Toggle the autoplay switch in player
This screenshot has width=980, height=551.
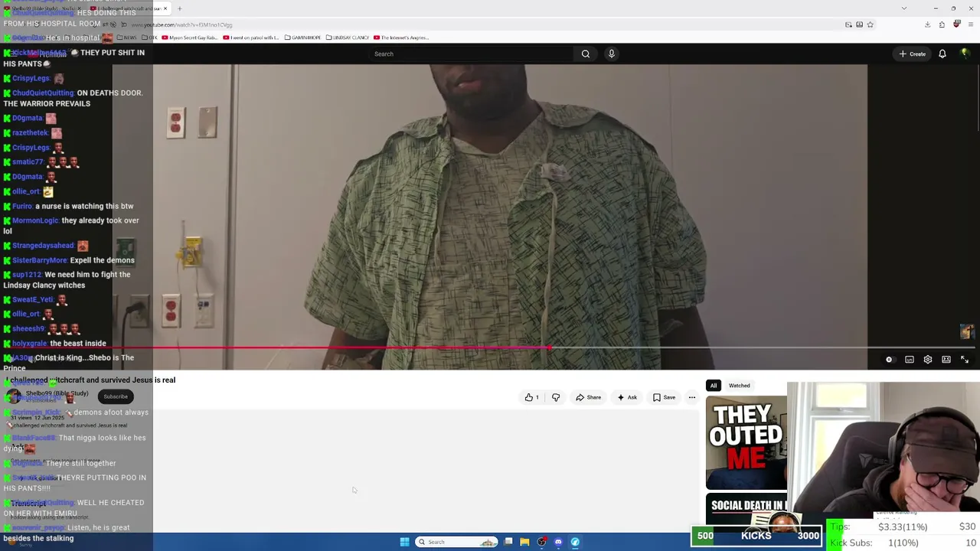[x=889, y=360]
